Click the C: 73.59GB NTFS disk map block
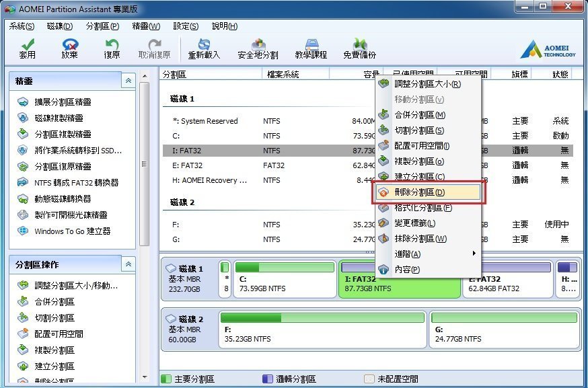Viewport: 588px width, 388px height. [285, 279]
